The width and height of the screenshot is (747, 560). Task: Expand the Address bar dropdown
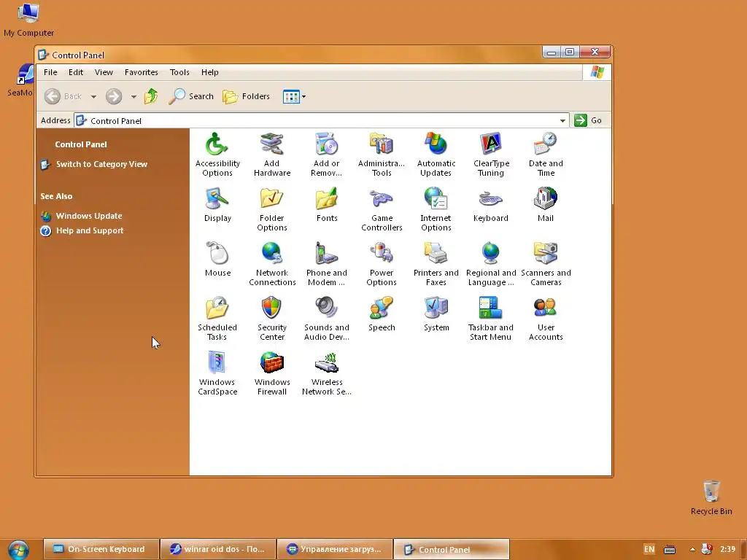[562, 120]
